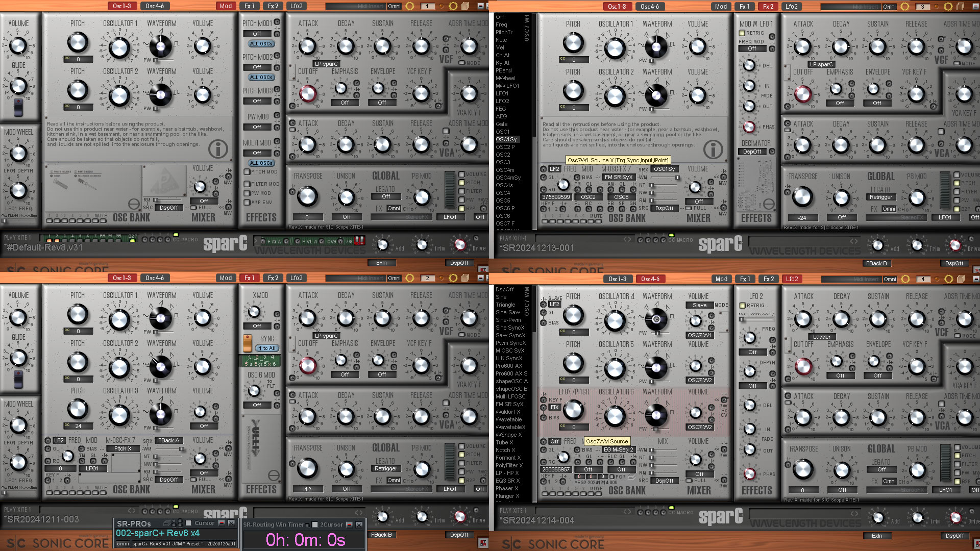Flip the orange SYNC switch
Screen dimensions: 980x551
[x=248, y=343]
